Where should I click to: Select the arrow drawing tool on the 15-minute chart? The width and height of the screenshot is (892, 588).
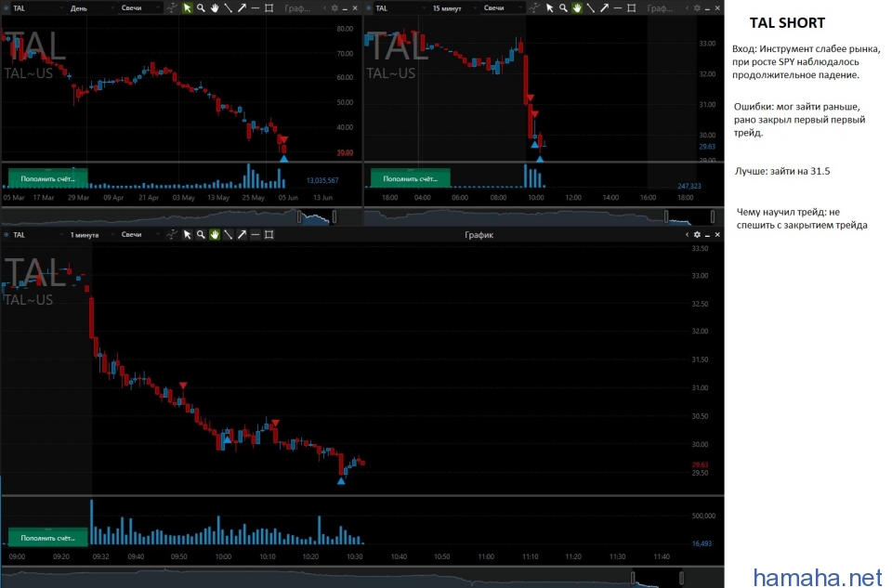(x=604, y=8)
